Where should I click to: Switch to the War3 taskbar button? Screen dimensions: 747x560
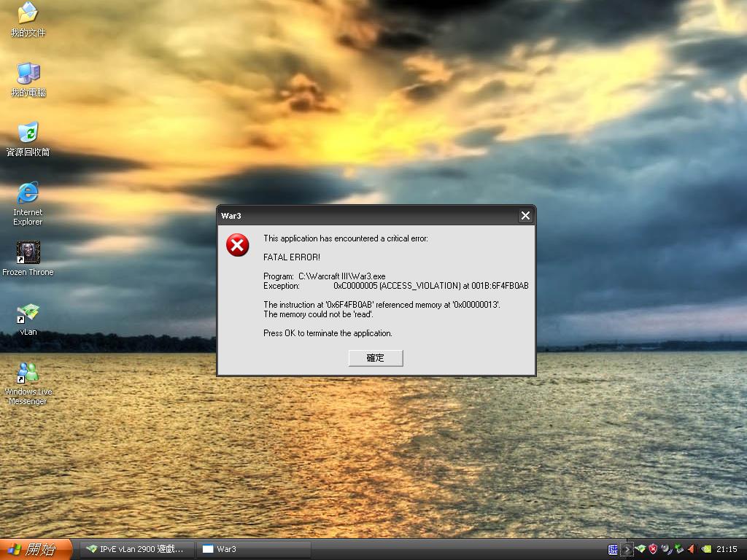point(253,549)
